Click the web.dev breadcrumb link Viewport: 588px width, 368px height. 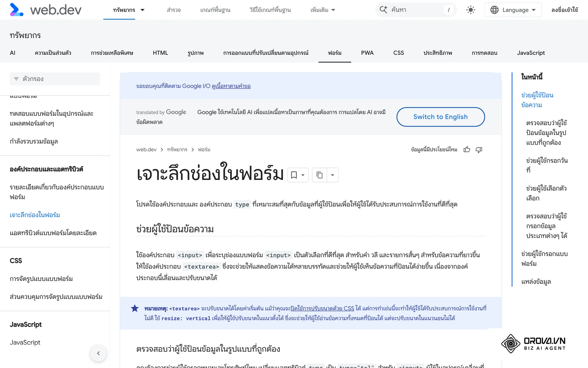click(146, 149)
